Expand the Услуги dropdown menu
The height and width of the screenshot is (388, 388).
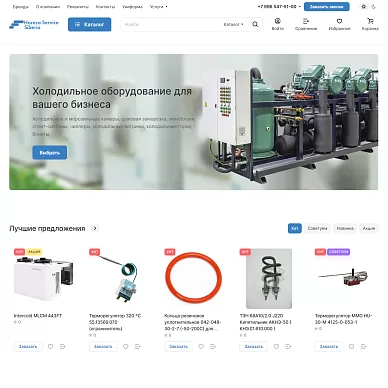pos(159,7)
